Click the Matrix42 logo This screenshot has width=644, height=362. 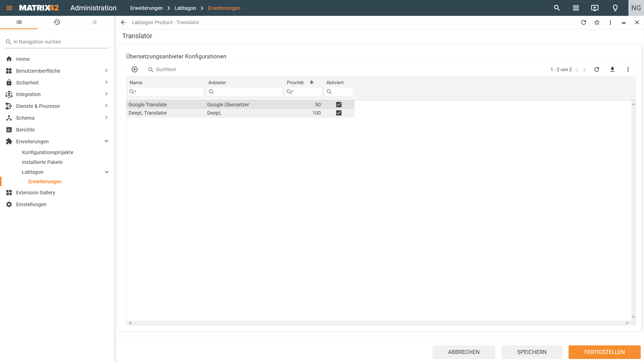(x=39, y=8)
